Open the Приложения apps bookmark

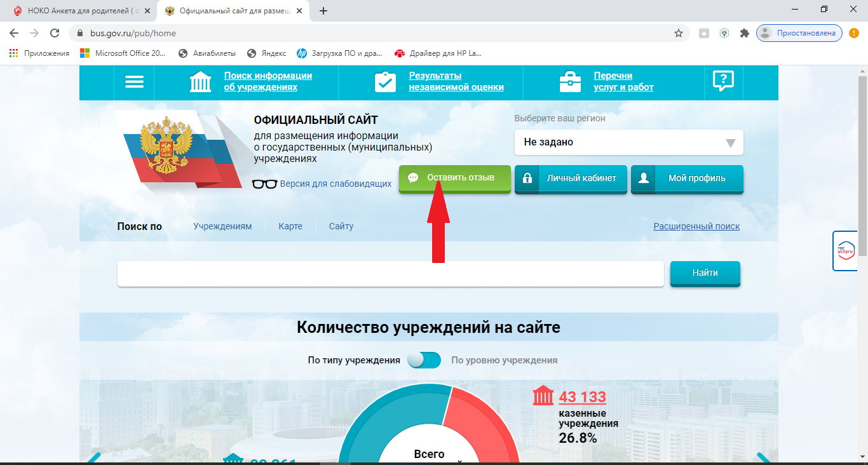(39, 53)
